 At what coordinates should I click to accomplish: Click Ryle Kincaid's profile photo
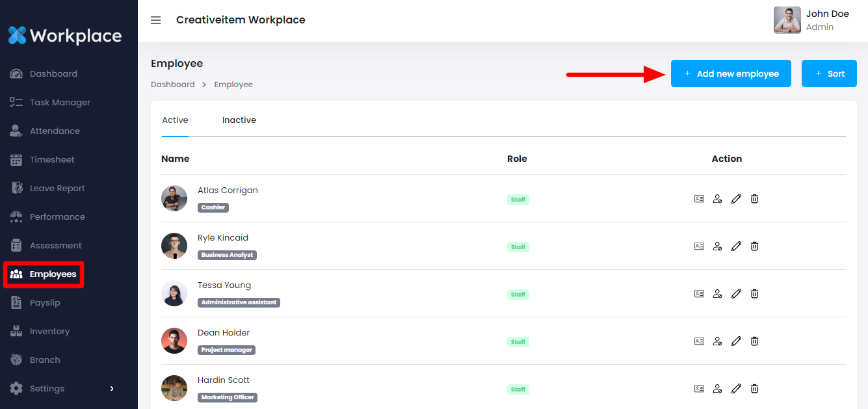coord(174,246)
